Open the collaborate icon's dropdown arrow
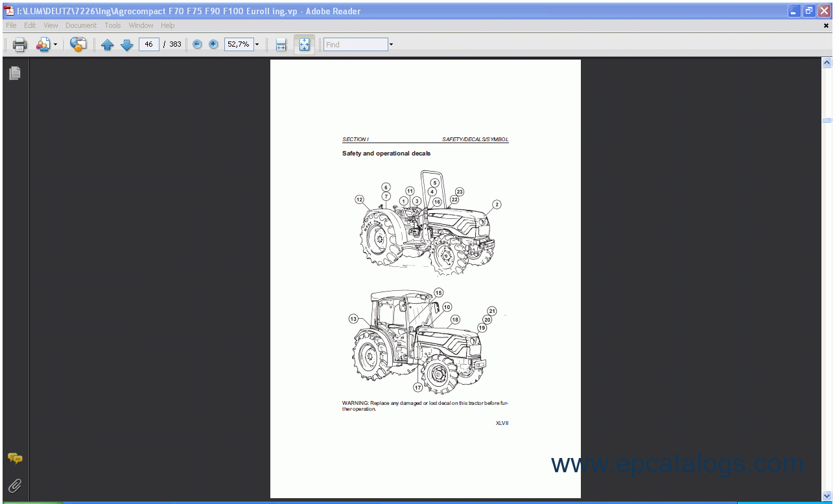 click(x=55, y=45)
